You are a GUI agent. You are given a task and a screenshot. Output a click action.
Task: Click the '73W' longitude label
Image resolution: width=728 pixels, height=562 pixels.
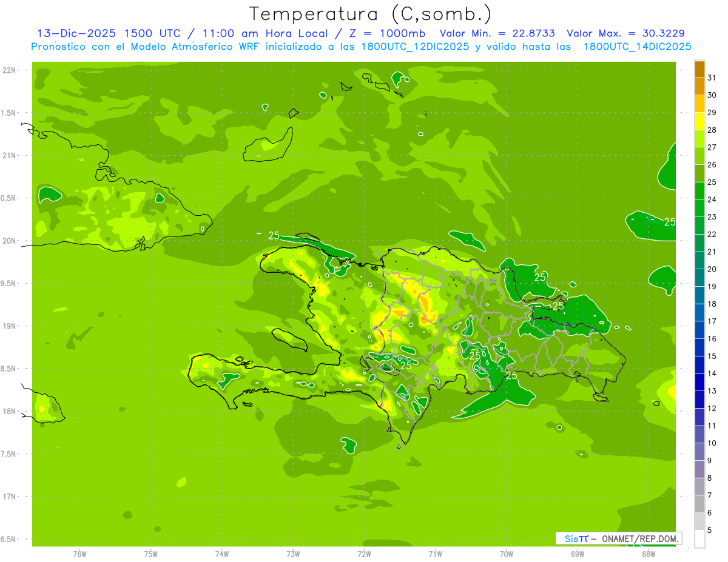tap(293, 554)
